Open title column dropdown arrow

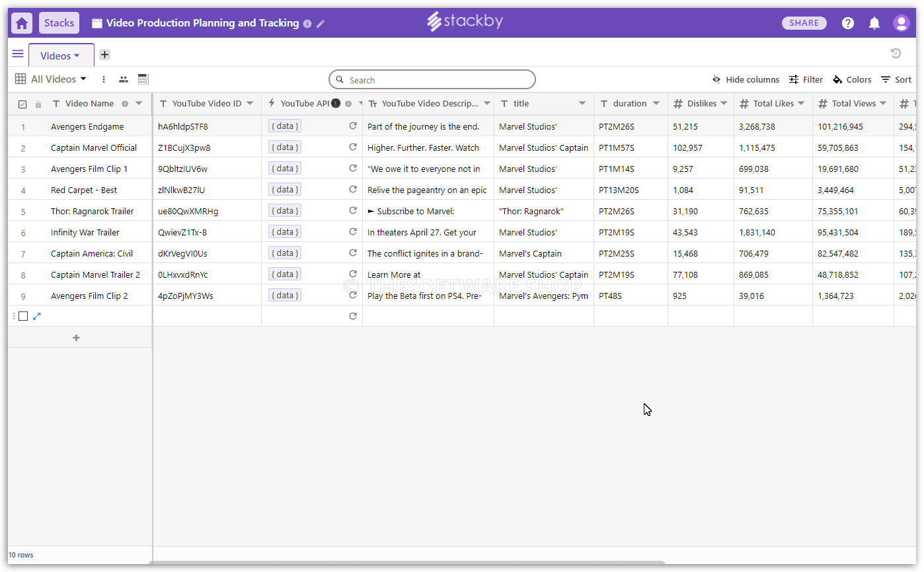[x=582, y=103]
